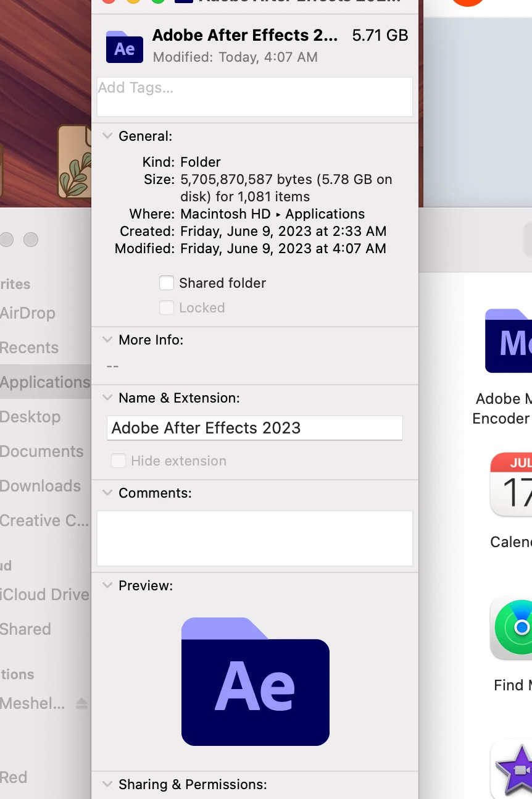Select the Red tag in Finder sidebar
The image size is (532, 799).
point(14,777)
